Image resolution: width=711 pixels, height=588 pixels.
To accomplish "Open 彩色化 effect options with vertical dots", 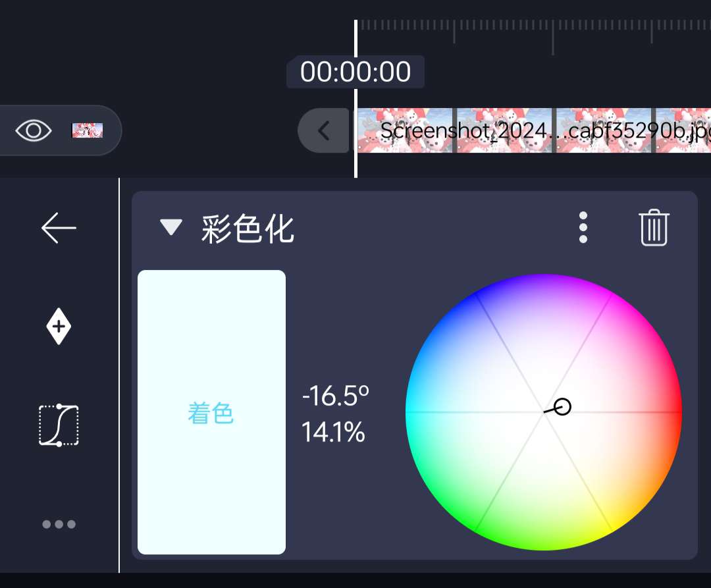I will [583, 228].
